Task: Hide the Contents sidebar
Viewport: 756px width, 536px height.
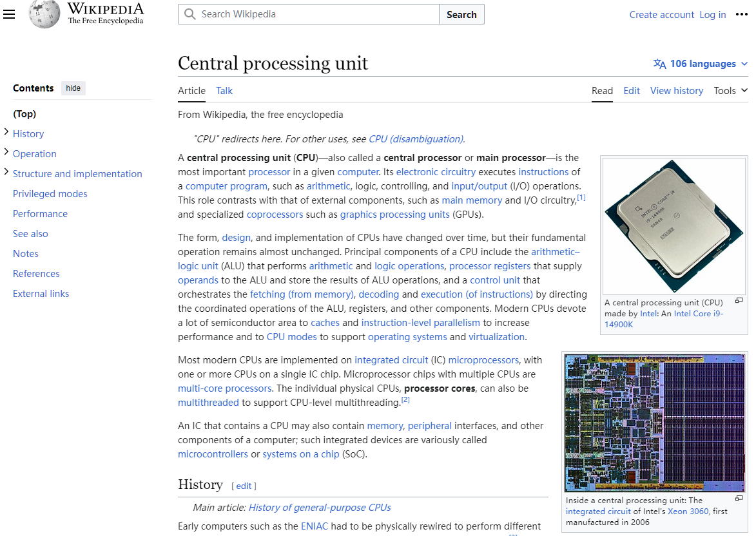Action: 73,88
